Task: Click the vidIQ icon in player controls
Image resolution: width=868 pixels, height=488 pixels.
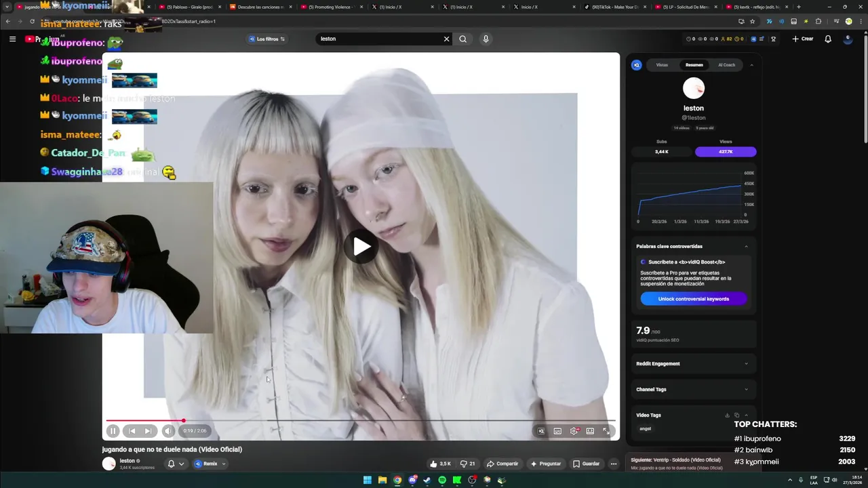Action: [x=541, y=430]
